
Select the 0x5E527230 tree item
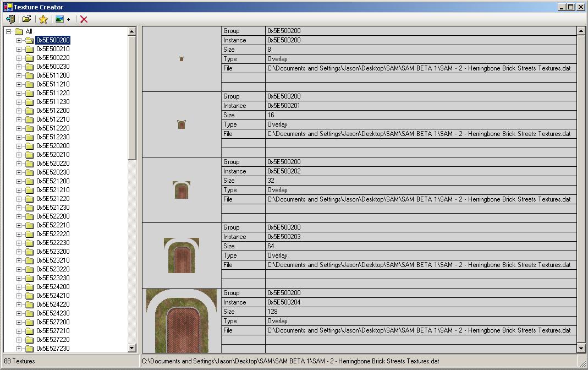(53, 349)
